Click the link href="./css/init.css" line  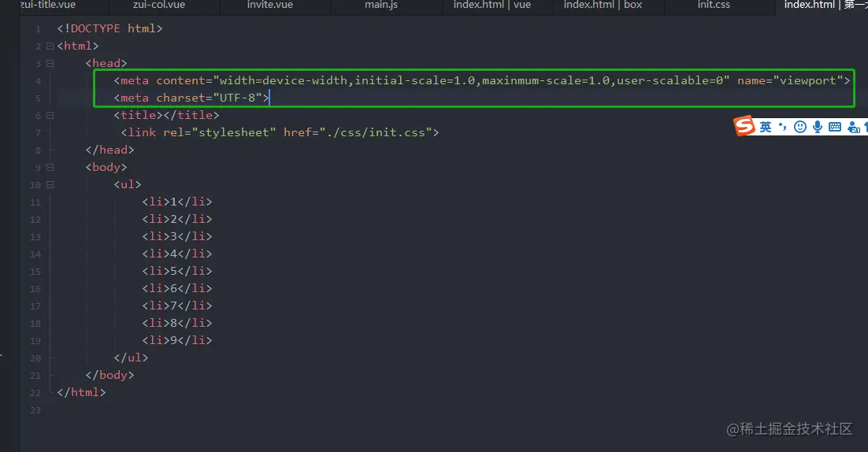click(280, 133)
